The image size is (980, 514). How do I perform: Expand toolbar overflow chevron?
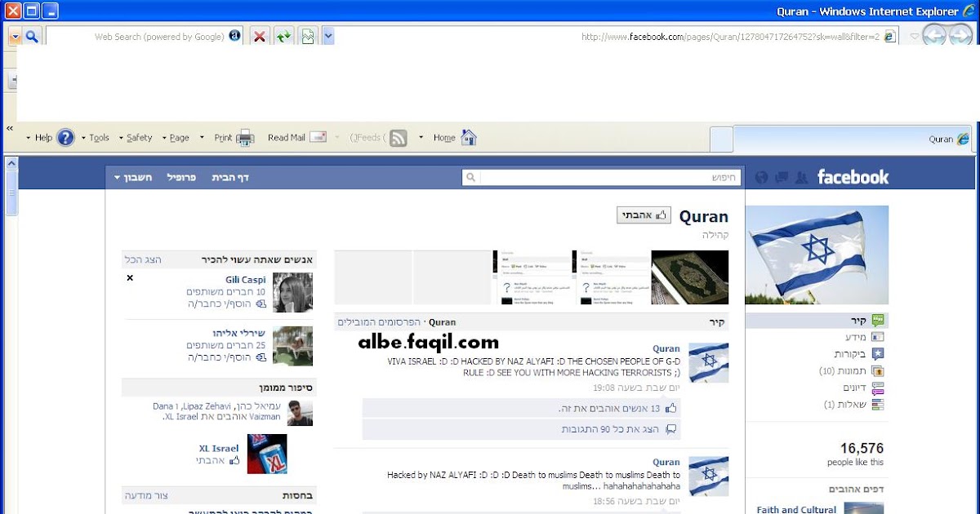(11, 128)
